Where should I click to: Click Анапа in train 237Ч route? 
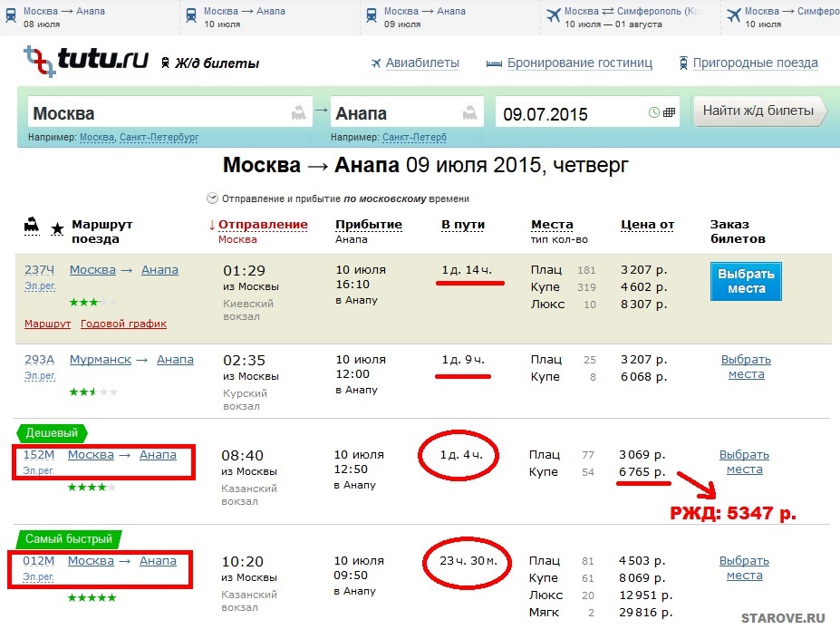point(159,270)
